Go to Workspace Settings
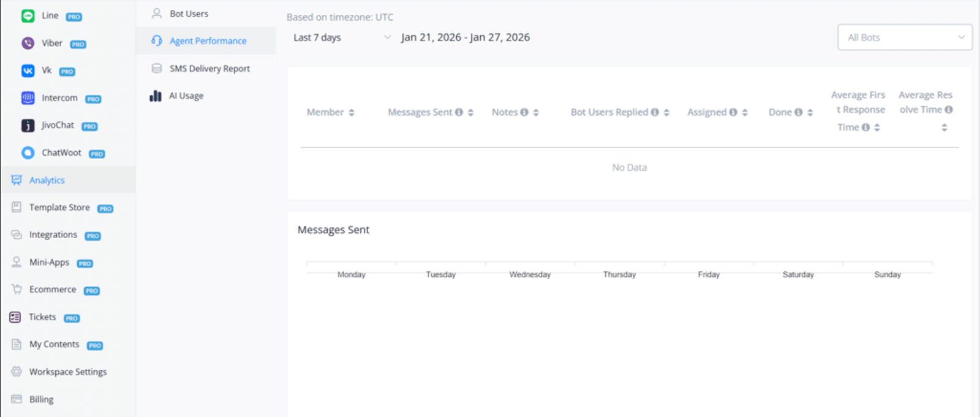The width and height of the screenshot is (980, 417). pyautogui.click(x=68, y=372)
